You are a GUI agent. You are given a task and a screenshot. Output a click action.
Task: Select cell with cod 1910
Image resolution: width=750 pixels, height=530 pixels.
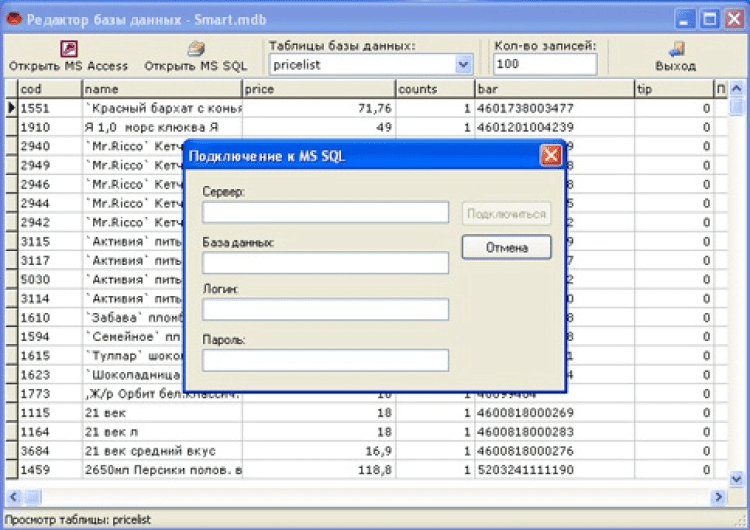(x=50, y=127)
